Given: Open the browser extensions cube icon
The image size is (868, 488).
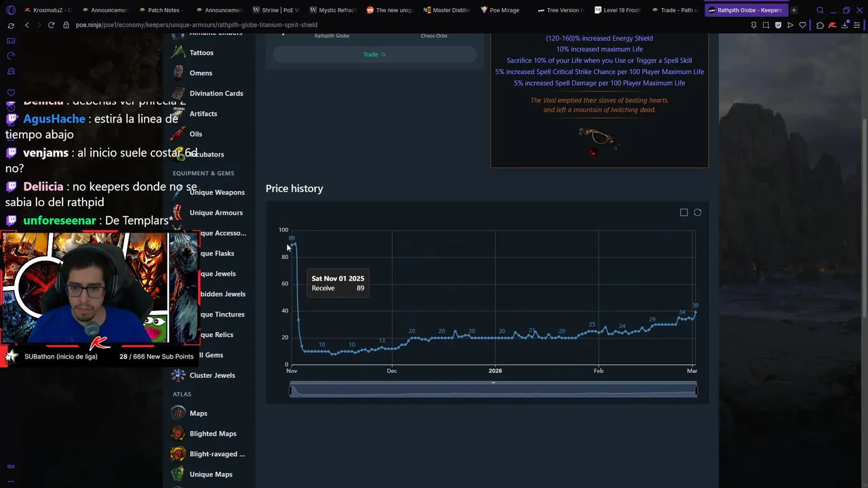Looking at the screenshot, I should [821, 25].
